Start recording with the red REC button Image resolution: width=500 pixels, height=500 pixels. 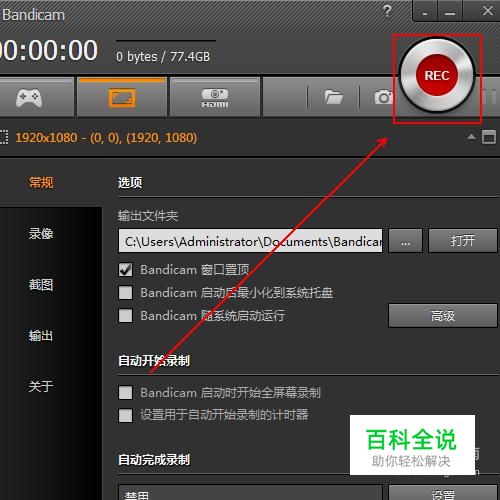(x=437, y=75)
